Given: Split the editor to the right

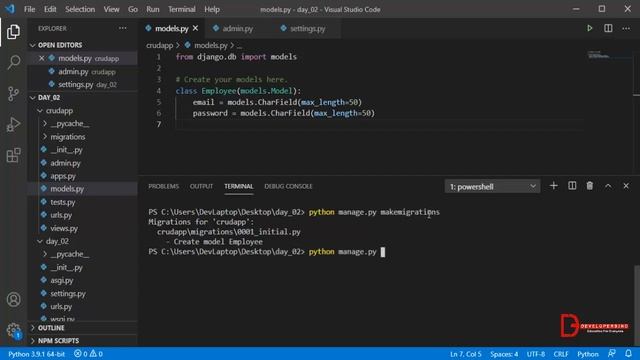Looking at the screenshot, I should point(608,28).
